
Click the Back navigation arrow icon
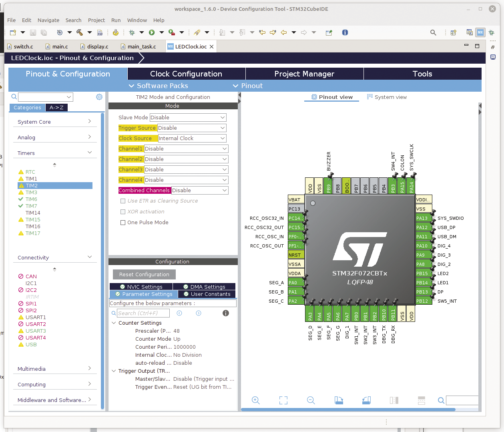tap(284, 32)
